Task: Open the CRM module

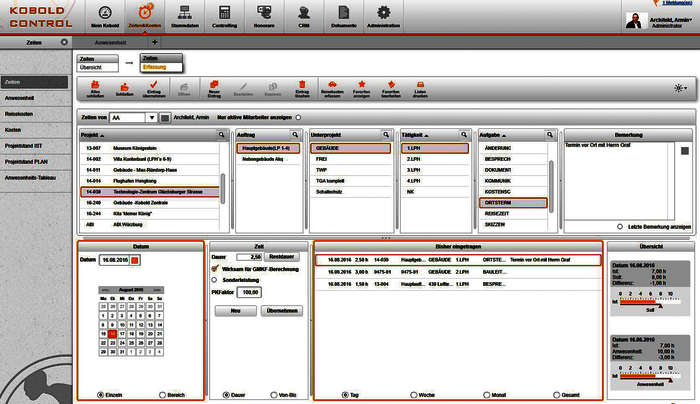Action: pyautogui.click(x=304, y=17)
